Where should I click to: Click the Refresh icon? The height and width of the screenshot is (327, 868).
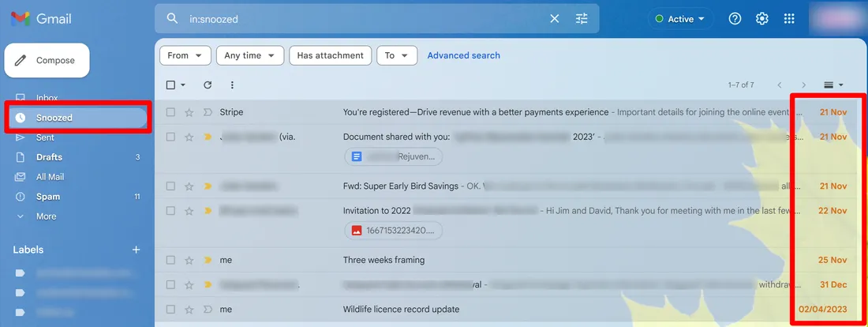(x=208, y=85)
